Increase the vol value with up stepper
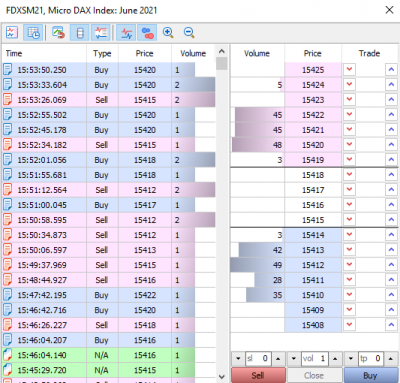 [335, 359]
